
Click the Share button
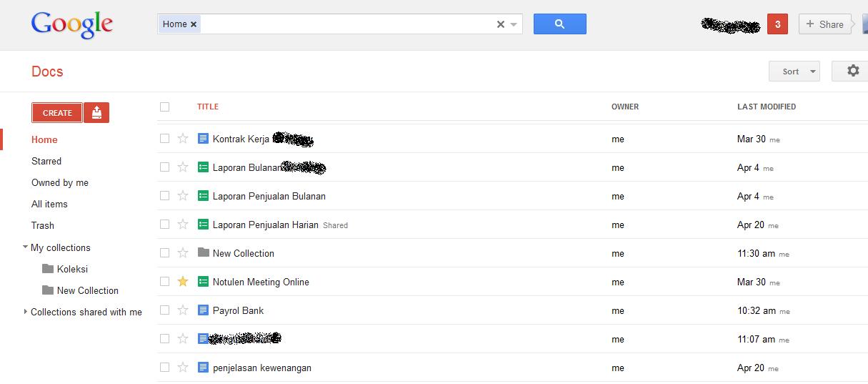coord(825,24)
